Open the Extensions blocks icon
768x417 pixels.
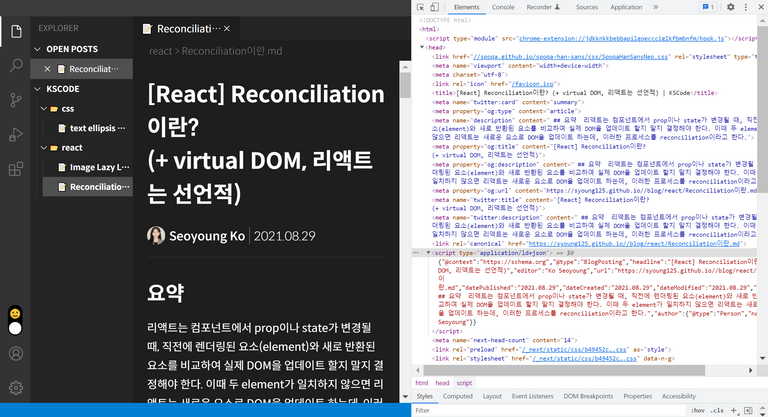tap(16, 169)
